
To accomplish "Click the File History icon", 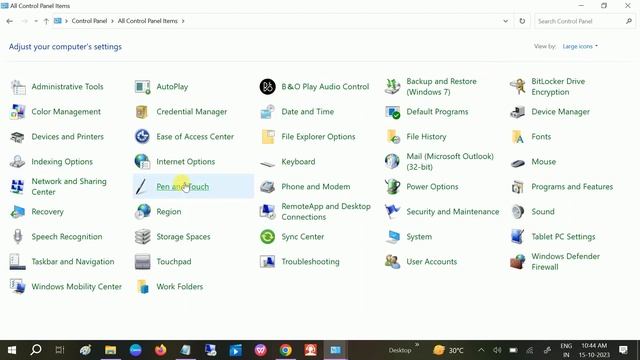I will click(392, 137).
